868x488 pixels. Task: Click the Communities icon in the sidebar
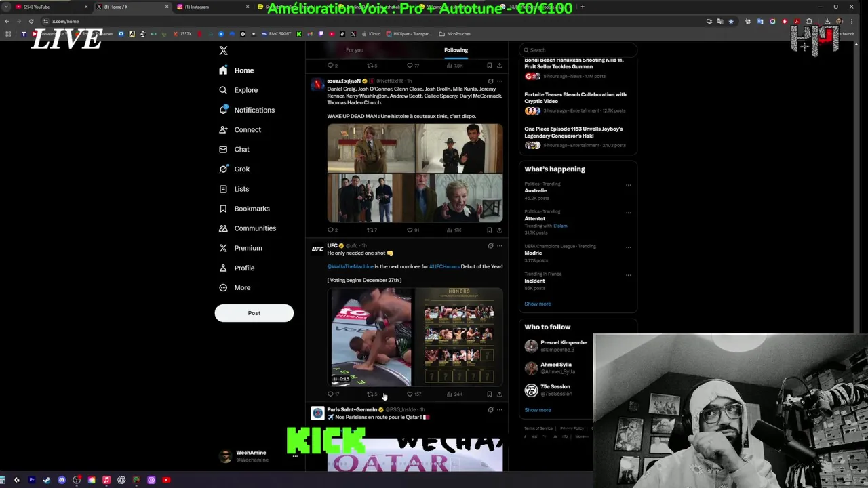223,228
